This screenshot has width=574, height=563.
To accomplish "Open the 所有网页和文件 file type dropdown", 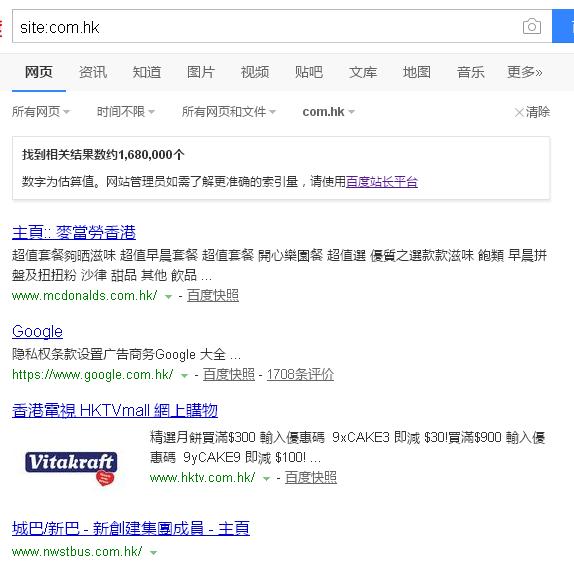I will (x=229, y=112).
